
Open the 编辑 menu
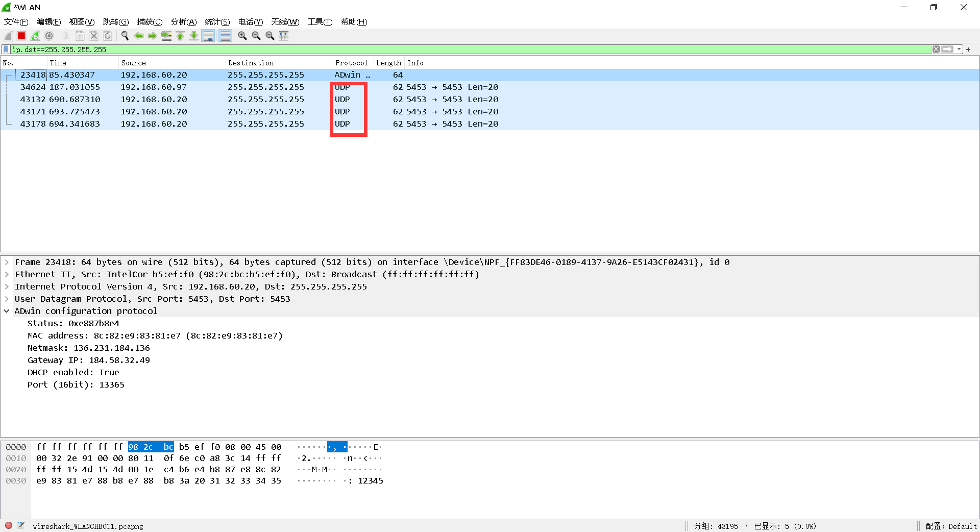click(49, 22)
